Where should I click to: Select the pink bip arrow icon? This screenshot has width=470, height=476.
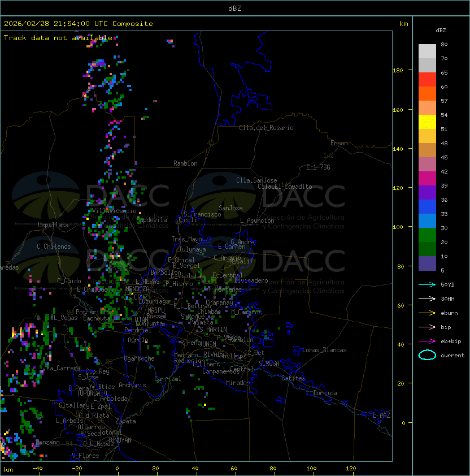[x=427, y=327]
